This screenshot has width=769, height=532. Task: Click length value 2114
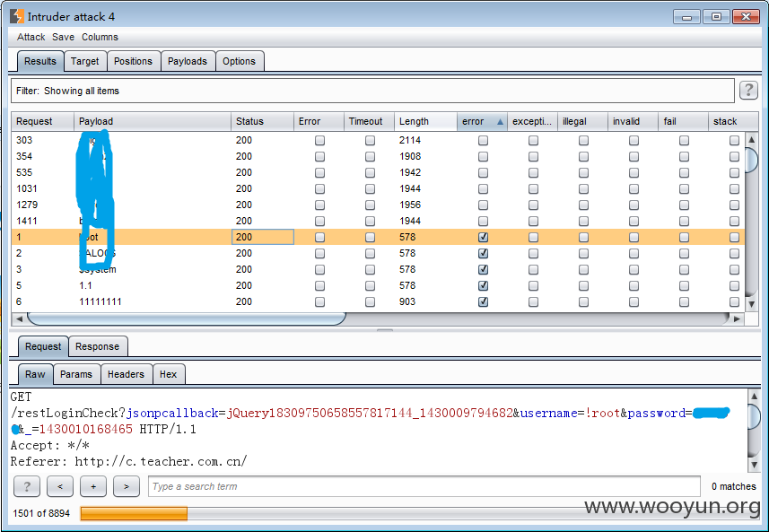410,140
